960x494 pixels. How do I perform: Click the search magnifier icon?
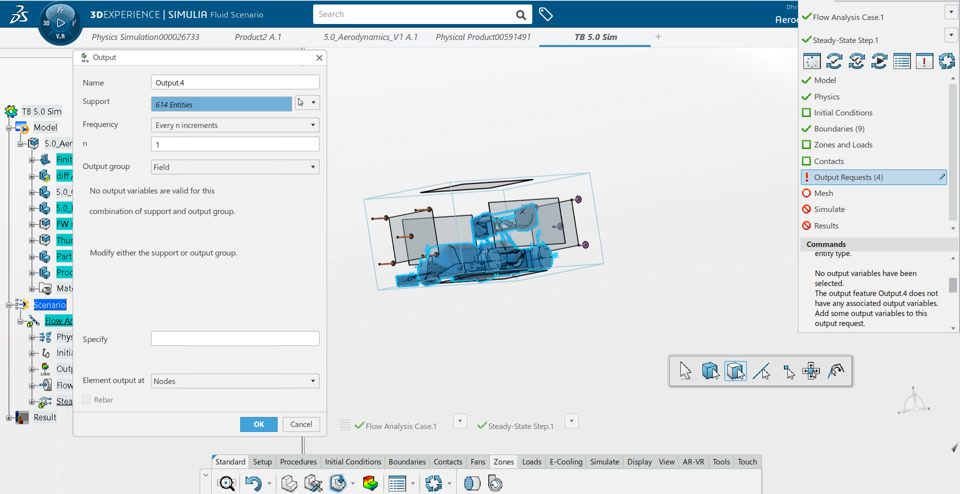[520, 15]
